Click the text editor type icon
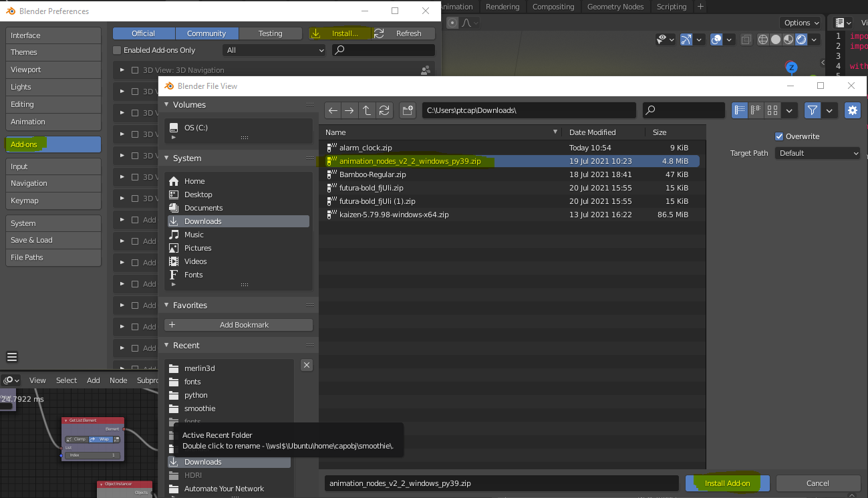 pyautogui.click(x=844, y=23)
